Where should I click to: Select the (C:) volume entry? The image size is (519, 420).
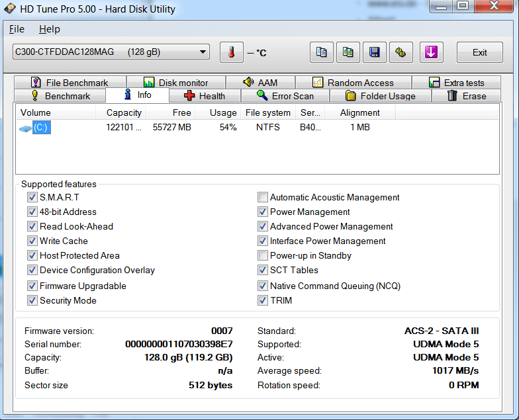(41, 127)
